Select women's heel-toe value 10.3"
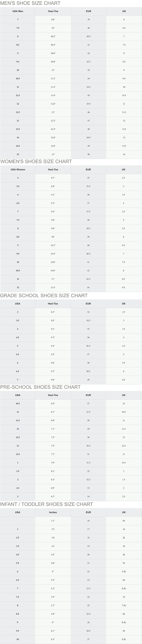 point(53,245)
